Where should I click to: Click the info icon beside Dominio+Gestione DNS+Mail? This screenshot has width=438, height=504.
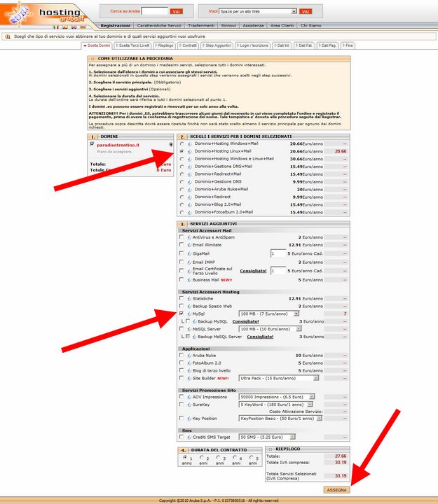click(x=189, y=167)
